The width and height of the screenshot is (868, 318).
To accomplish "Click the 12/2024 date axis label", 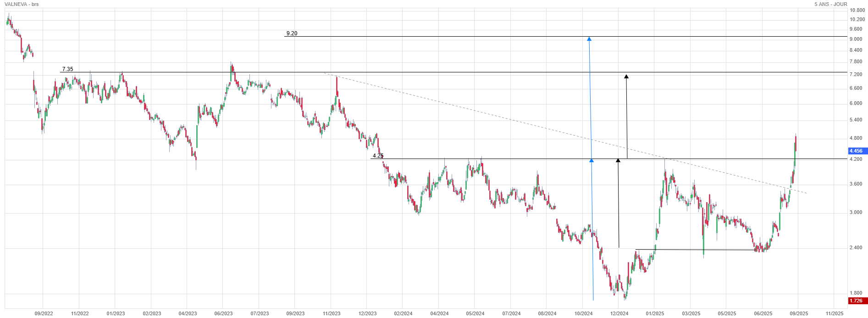I will (x=619, y=313).
